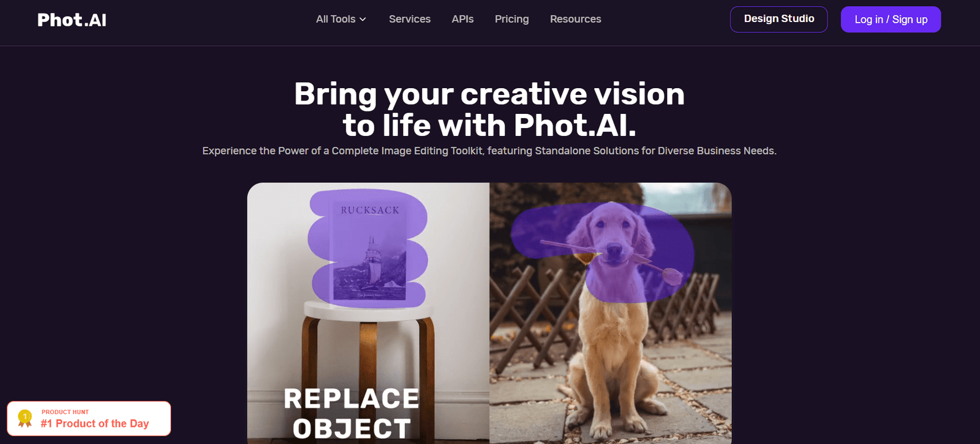This screenshot has height=444, width=980.
Task: Go to the Pricing page
Action: coord(511,19)
